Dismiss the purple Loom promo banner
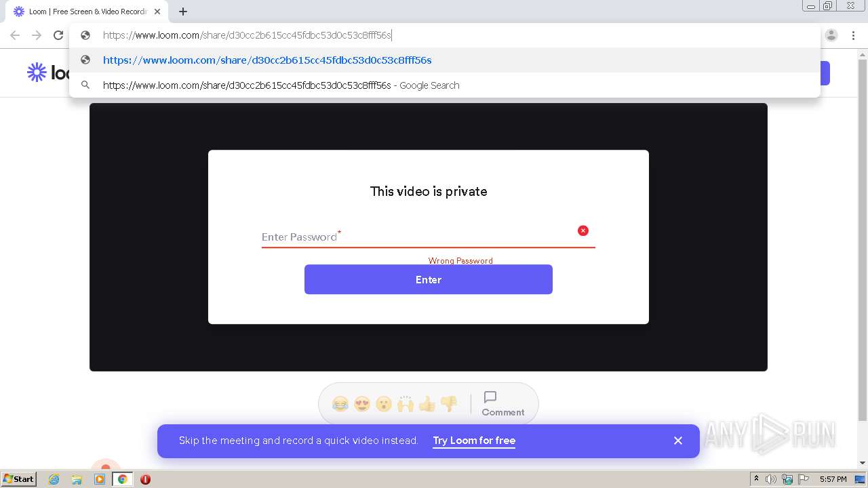The height and width of the screenshot is (488, 868). point(678,441)
